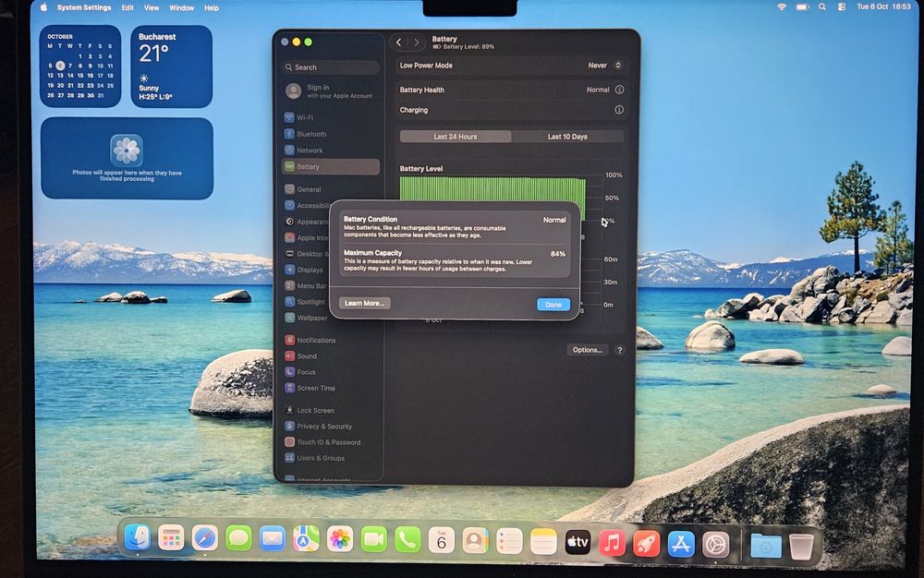Open the Apple menu
The height and width of the screenshot is (578, 924).
pos(43,7)
